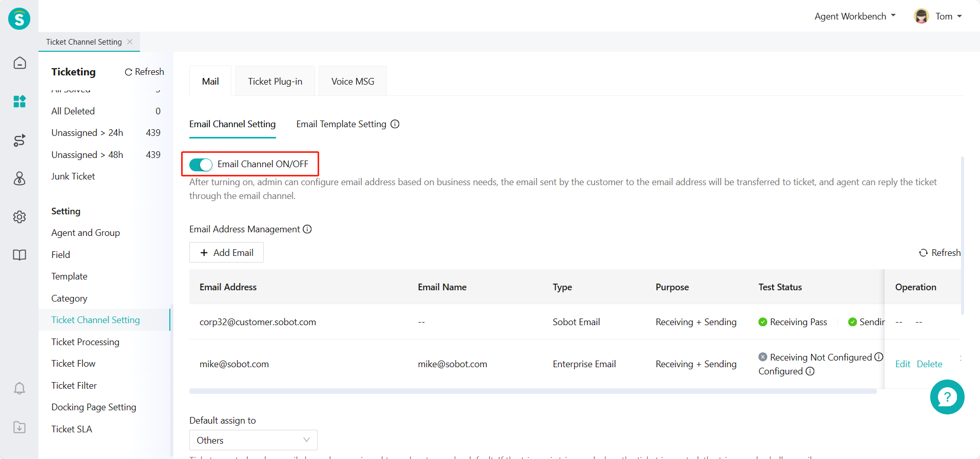Open the download inbox sidebar icon
Image resolution: width=980 pixels, height=459 pixels.
click(x=19, y=427)
